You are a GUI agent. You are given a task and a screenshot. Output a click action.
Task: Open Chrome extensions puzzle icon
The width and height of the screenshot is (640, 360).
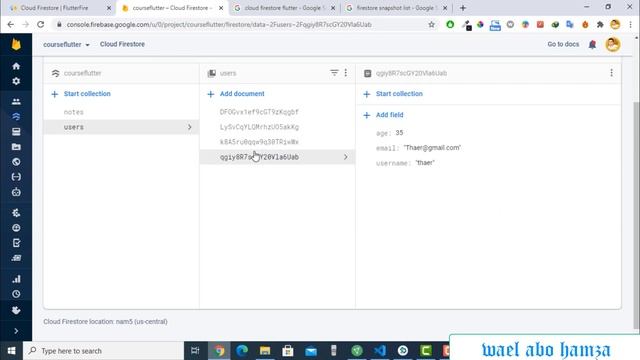[600, 24]
